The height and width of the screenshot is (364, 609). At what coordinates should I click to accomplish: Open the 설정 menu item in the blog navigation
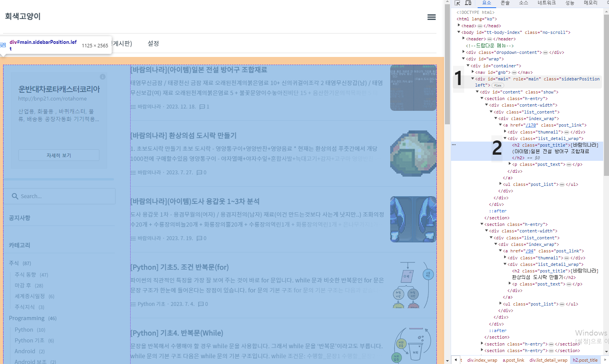(x=153, y=43)
